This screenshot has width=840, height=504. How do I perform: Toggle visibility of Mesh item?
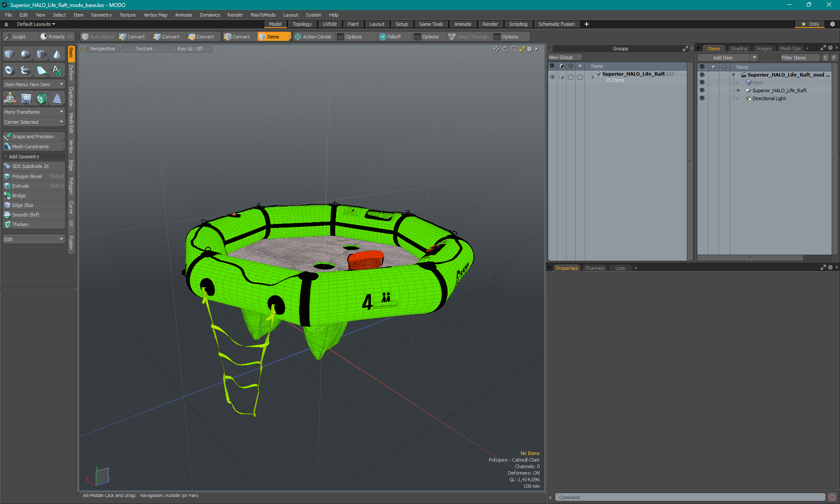pyautogui.click(x=702, y=83)
